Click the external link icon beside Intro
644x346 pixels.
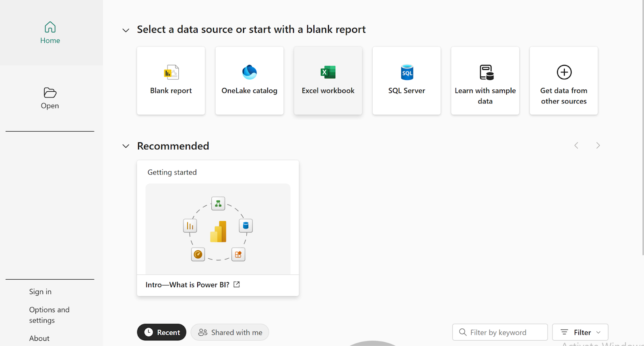click(237, 284)
